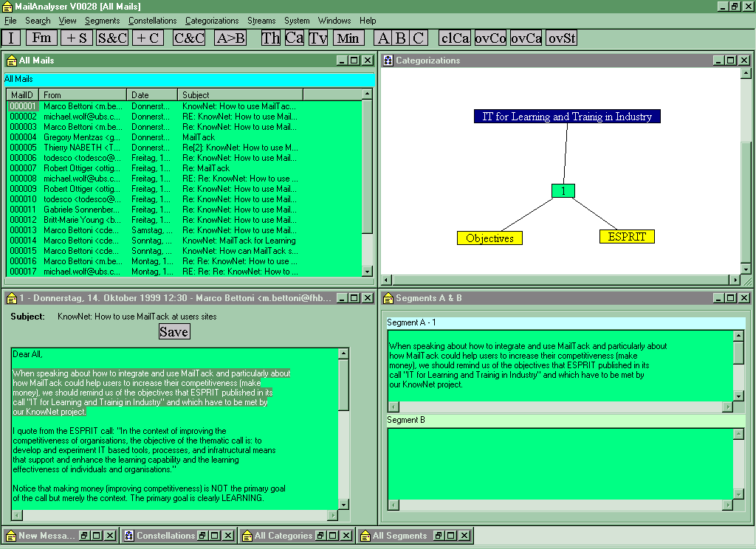Open the Segments menu

(x=102, y=21)
